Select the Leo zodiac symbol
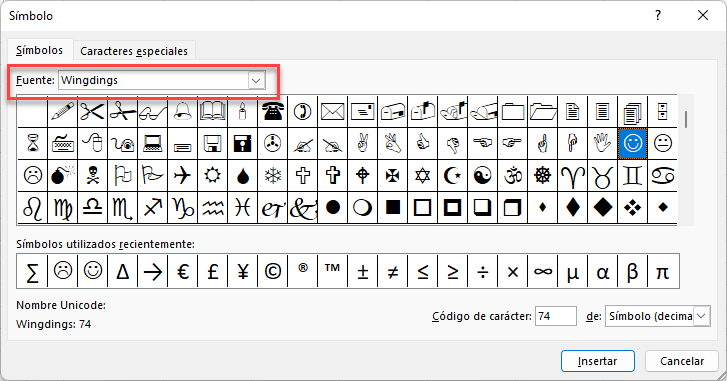This screenshot has width=727, height=381. (32, 208)
